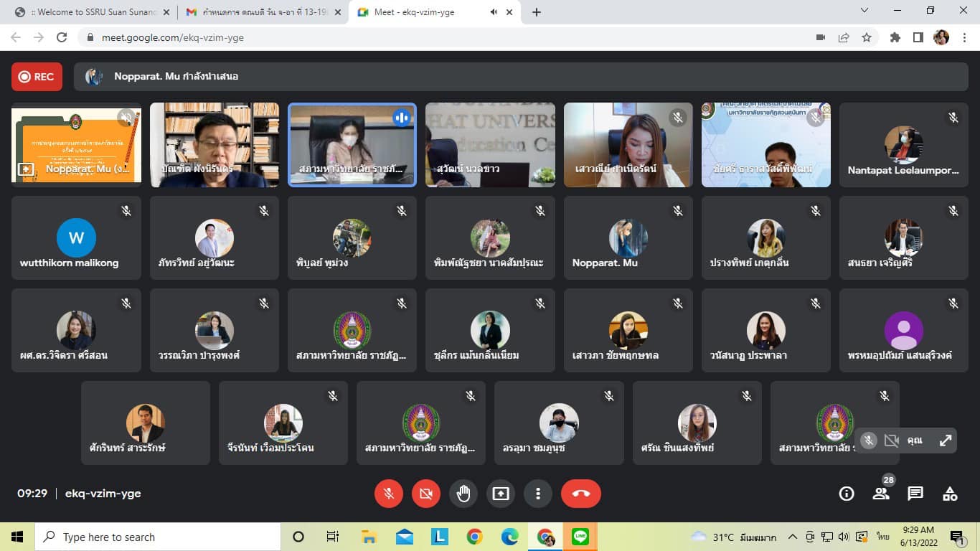
Task: Turn camera on from bottom bar
Action: pos(426,494)
